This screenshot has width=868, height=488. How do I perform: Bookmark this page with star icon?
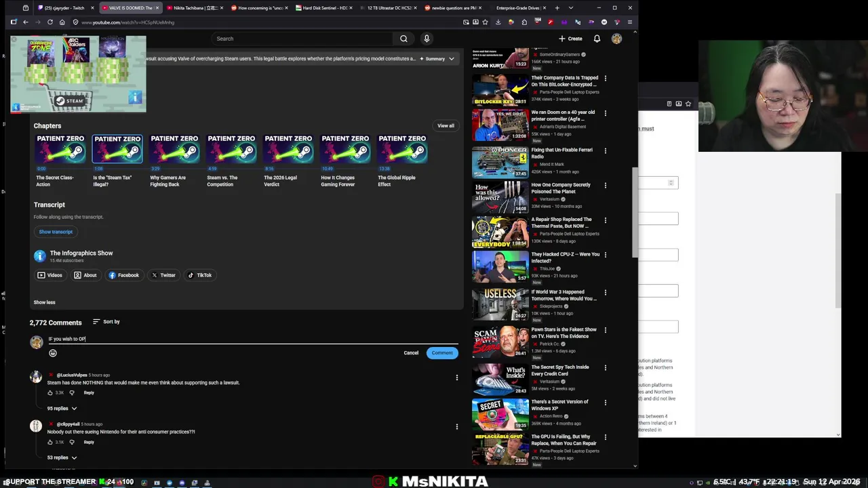coord(485,22)
